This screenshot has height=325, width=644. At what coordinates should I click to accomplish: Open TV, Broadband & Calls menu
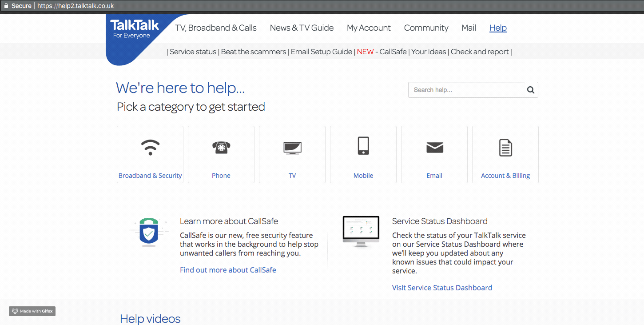(x=216, y=28)
